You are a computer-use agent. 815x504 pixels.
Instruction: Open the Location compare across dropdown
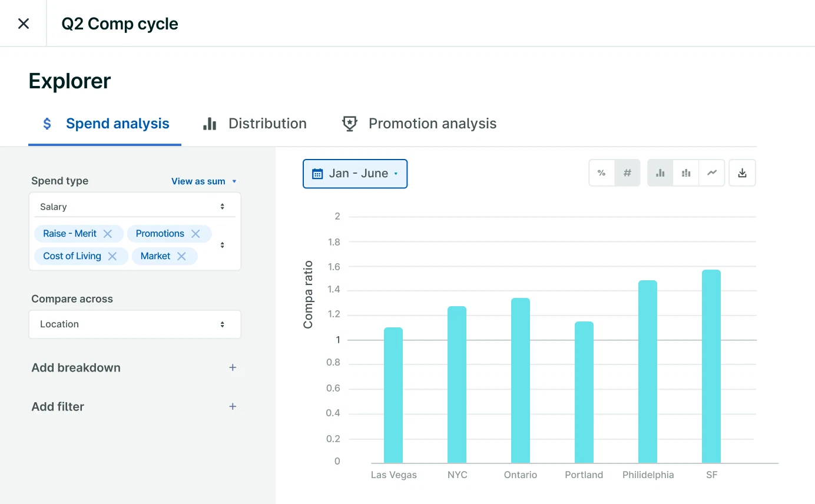pos(134,324)
